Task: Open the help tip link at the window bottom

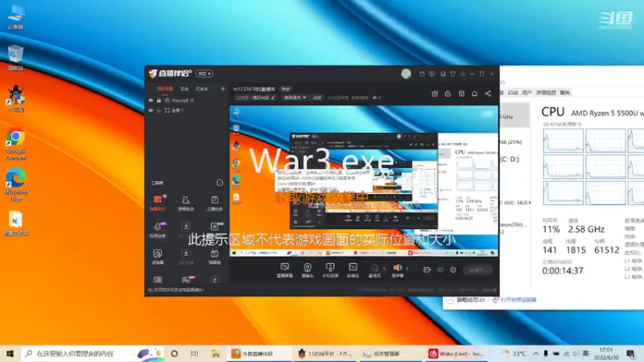Action: click(178, 290)
